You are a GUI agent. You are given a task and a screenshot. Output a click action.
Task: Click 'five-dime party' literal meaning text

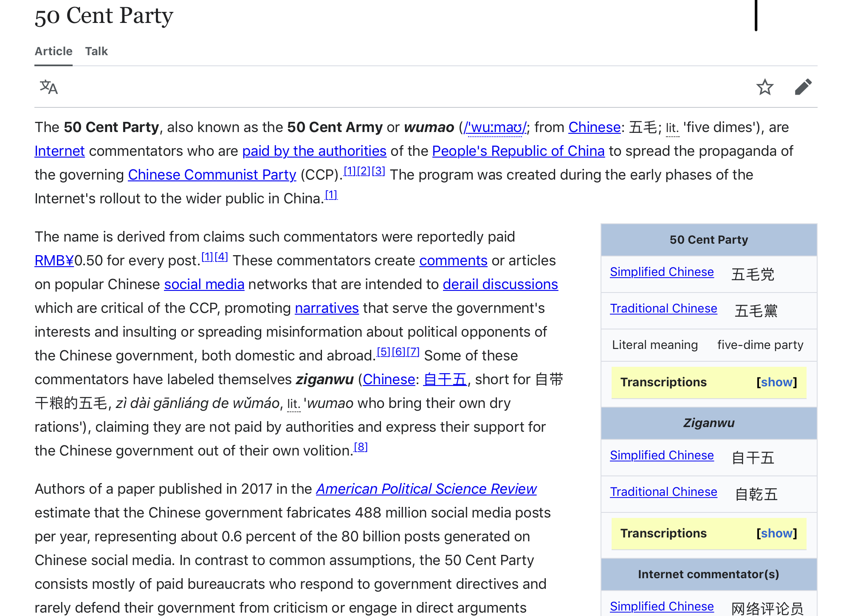760,345
